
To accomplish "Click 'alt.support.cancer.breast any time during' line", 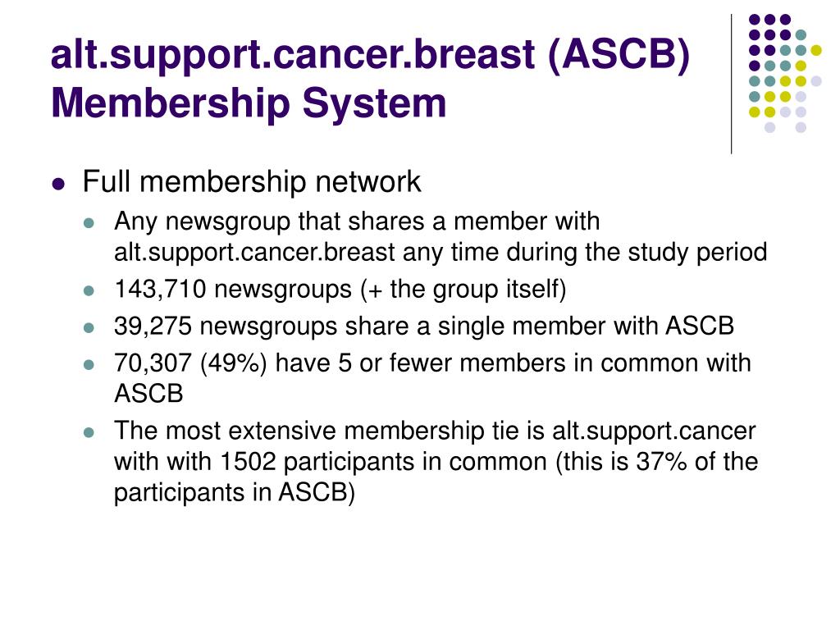I will click(x=441, y=253).
